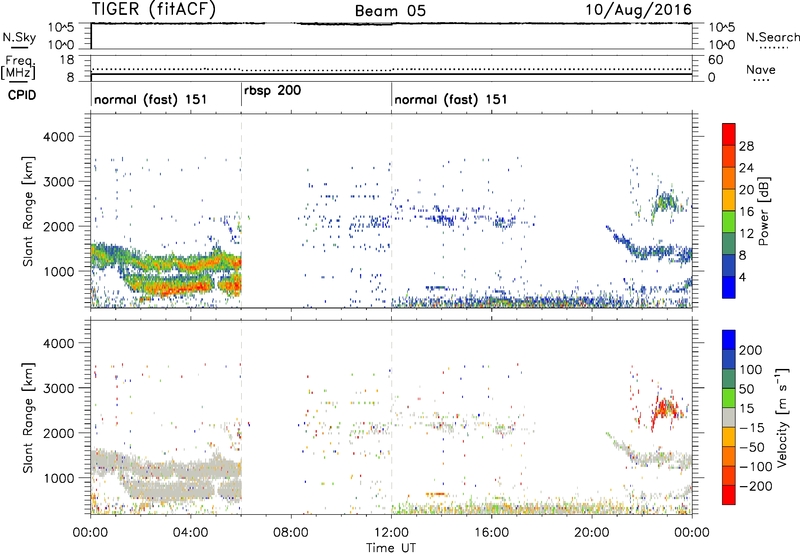Click the -50 tick on velocity colorbar
This screenshot has height=554, width=800.
pos(753,447)
